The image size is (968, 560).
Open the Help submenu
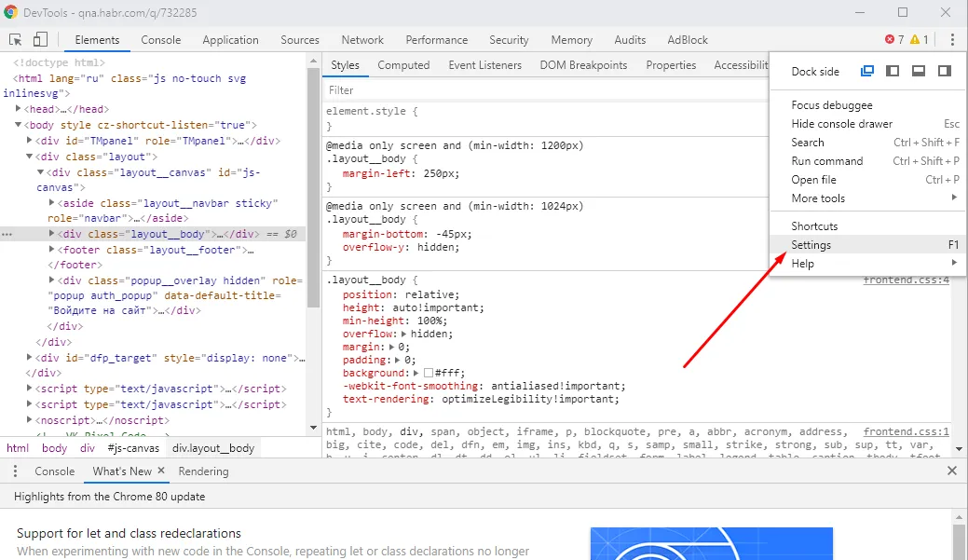(867, 264)
